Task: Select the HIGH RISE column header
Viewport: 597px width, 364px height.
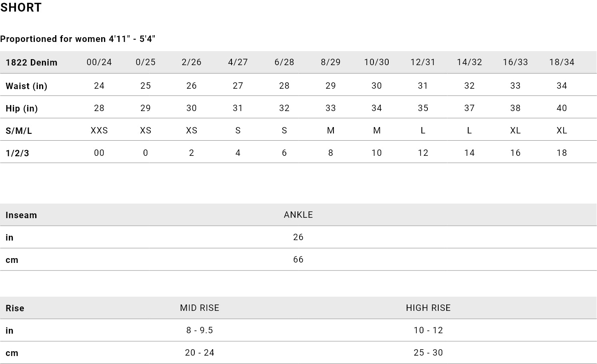Action: [x=428, y=308]
